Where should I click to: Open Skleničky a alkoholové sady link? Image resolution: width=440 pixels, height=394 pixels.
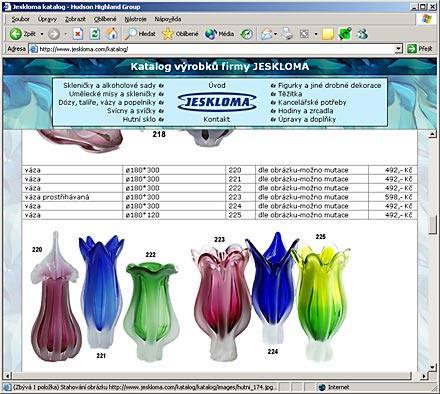point(110,85)
